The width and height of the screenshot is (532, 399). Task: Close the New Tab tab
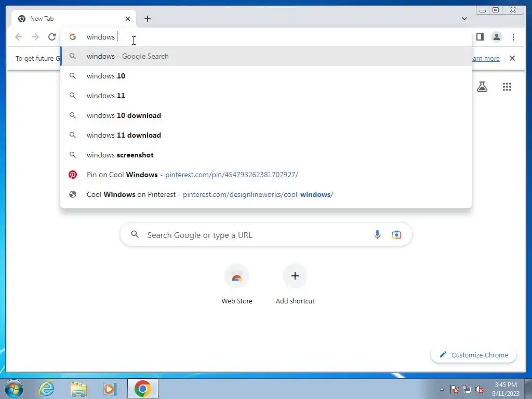pos(128,19)
